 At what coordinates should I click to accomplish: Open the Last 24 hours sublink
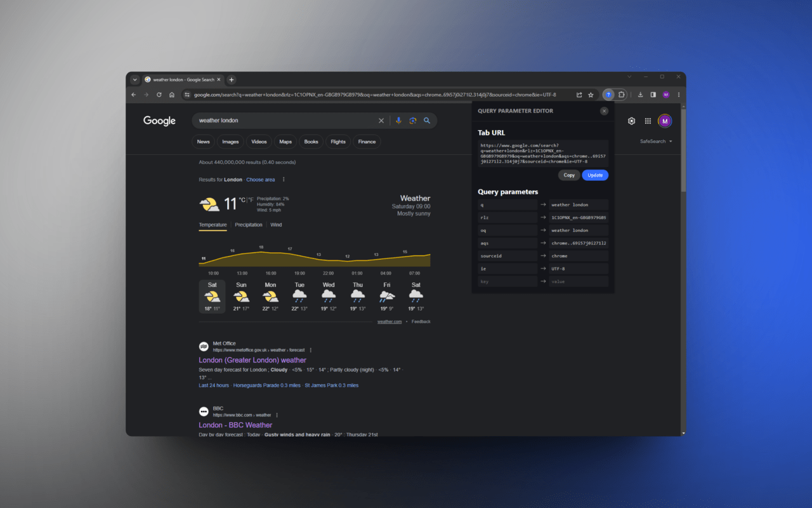tap(214, 385)
